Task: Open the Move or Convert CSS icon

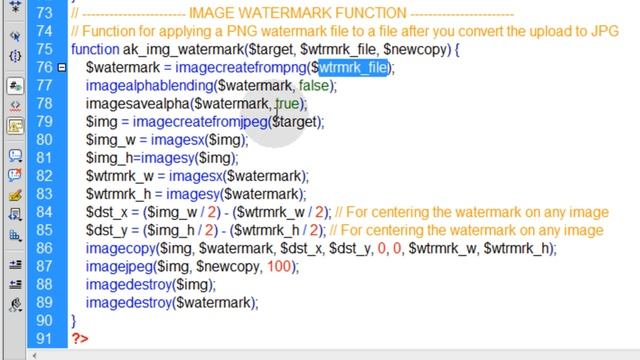Action: tap(15, 235)
